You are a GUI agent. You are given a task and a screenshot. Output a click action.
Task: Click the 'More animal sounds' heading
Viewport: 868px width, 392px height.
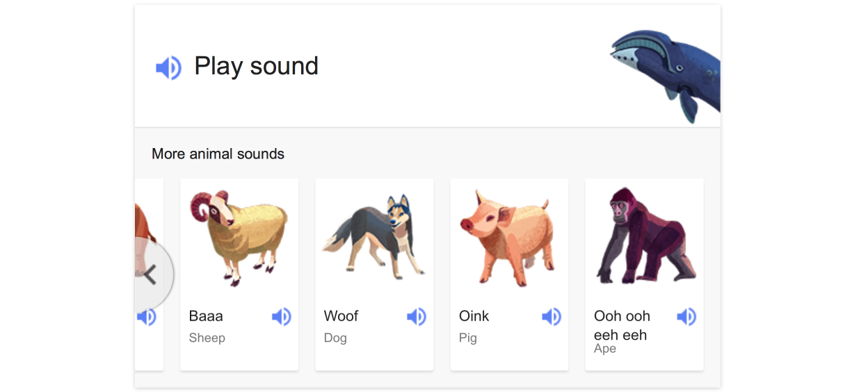(218, 154)
